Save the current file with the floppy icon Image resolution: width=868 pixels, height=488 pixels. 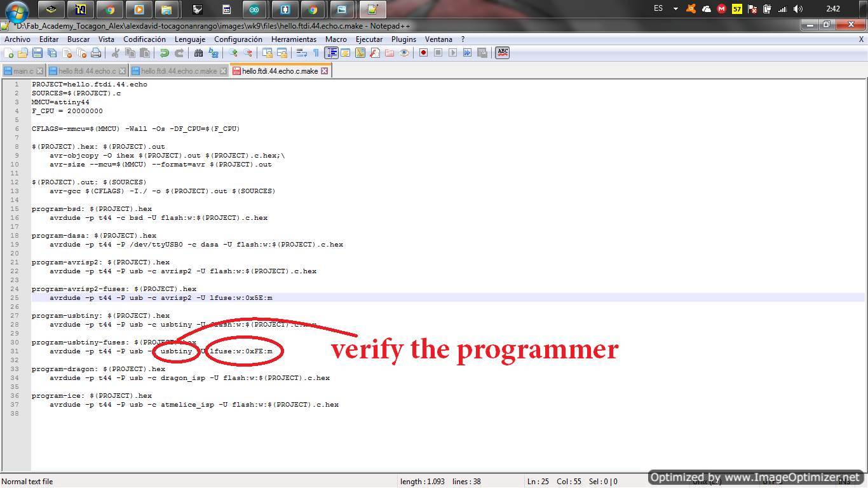click(37, 53)
